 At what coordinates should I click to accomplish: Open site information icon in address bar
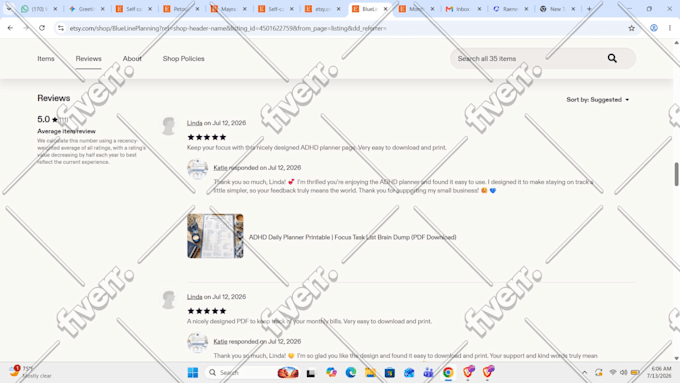61,28
